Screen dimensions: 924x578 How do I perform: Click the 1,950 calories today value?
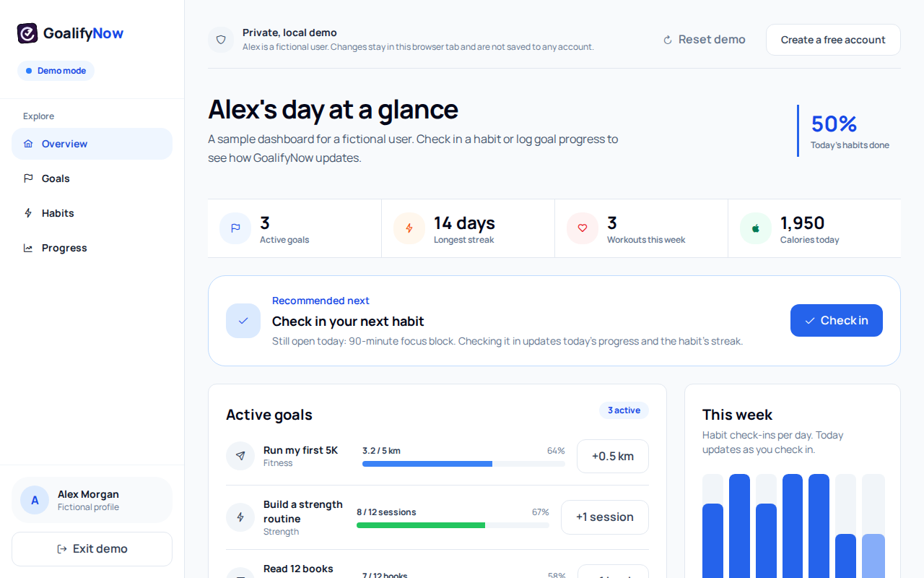click(802, 223)
